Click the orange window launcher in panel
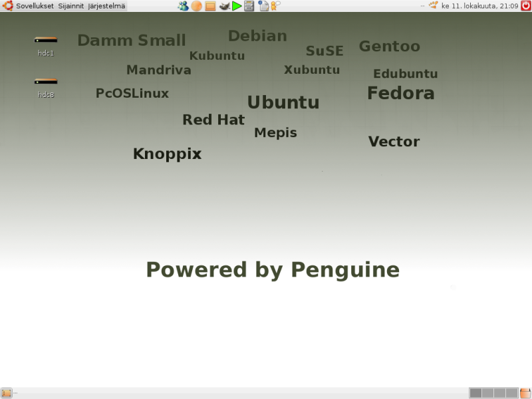This screenshot has height=399, width=532. tap(210, 6)
